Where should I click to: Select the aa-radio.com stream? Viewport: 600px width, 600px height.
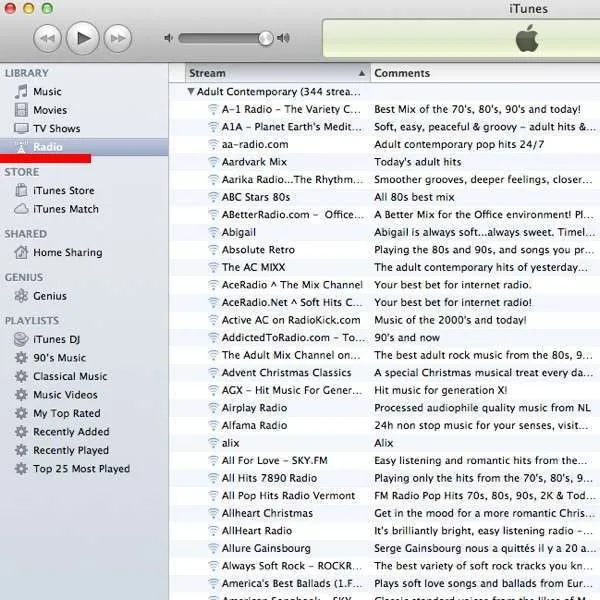coord(255,145)
